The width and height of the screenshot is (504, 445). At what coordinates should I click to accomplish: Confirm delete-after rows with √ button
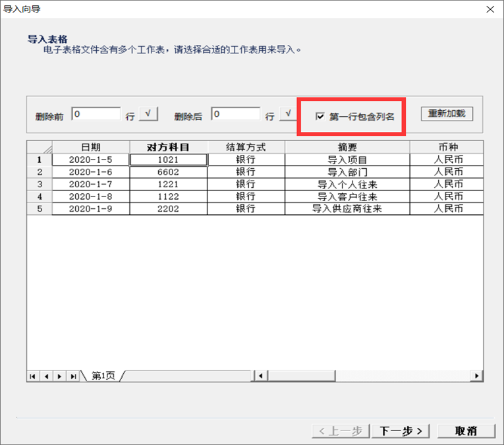point(288,114)
